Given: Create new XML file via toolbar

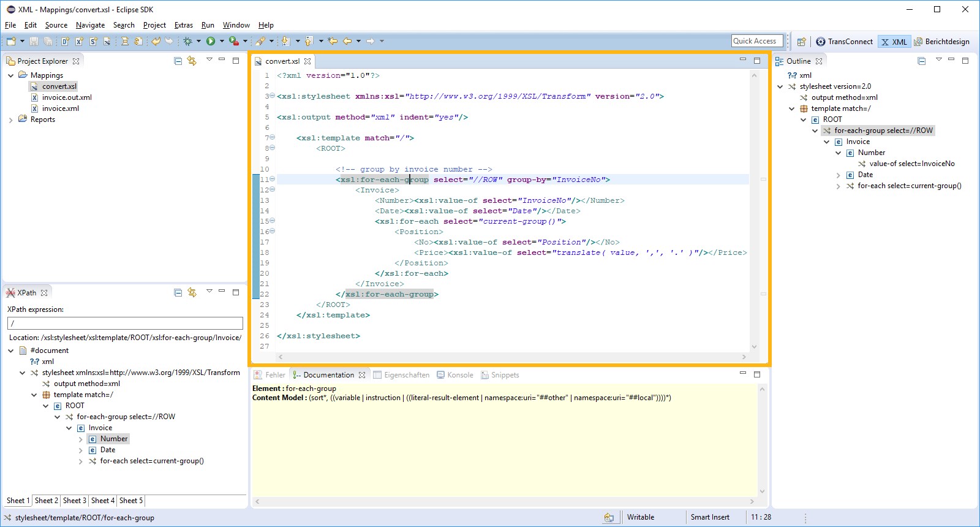Looking at the screenshot, I should [x=79, y=41].
